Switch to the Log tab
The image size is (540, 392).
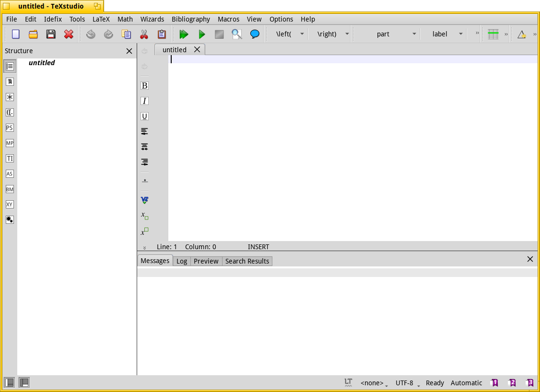pyautogui.click(x=181, y=261)
